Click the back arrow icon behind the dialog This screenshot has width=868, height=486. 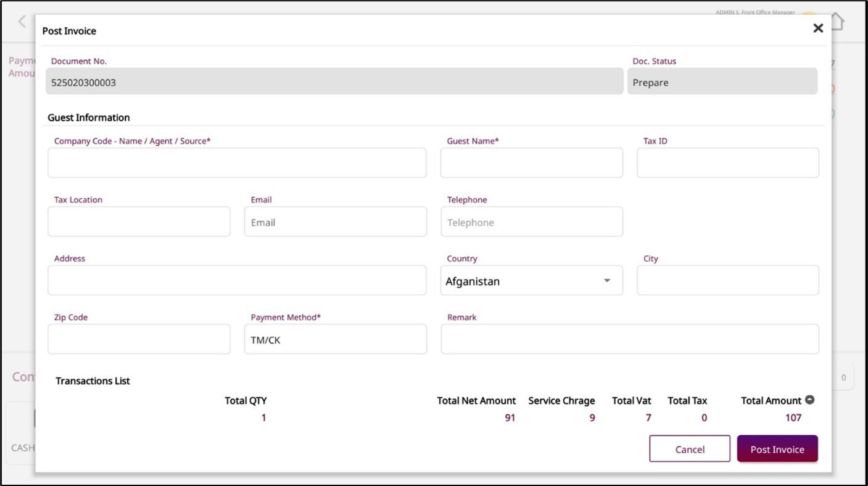point(22,22)
